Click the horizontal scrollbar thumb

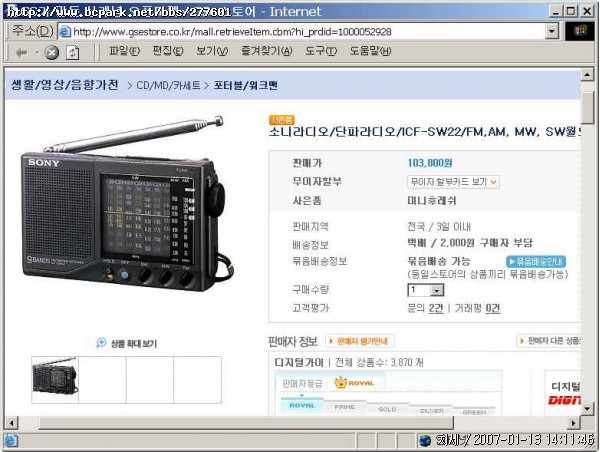pos(246,423)
